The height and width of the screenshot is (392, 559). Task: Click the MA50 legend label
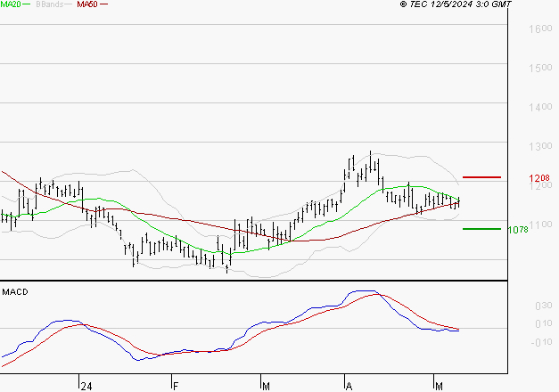click(87, 4)
